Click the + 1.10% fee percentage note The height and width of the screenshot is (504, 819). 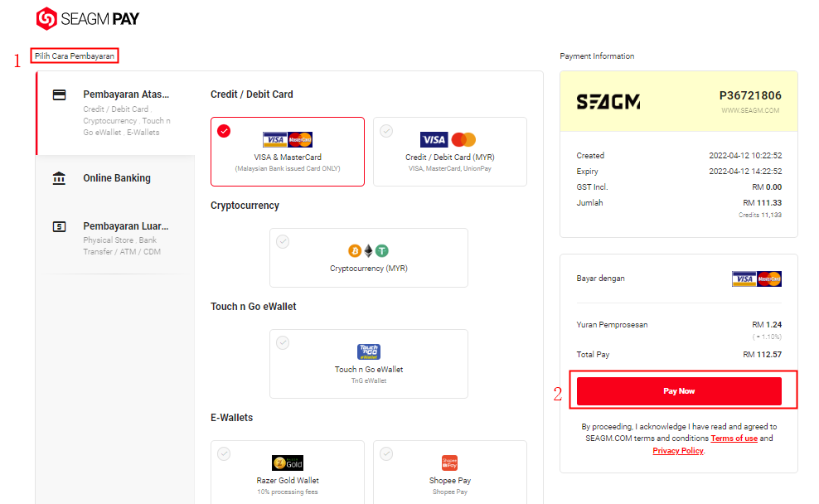(767, 337)
